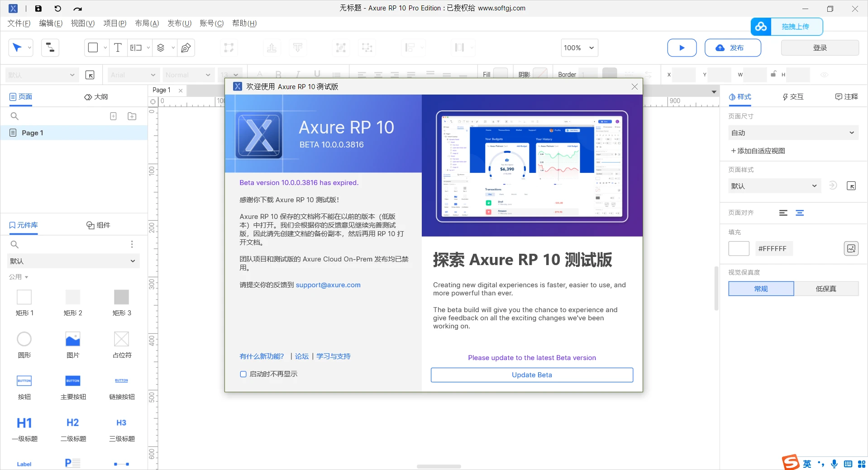Open the image fill picker in 填充 section

pos(851,248)
